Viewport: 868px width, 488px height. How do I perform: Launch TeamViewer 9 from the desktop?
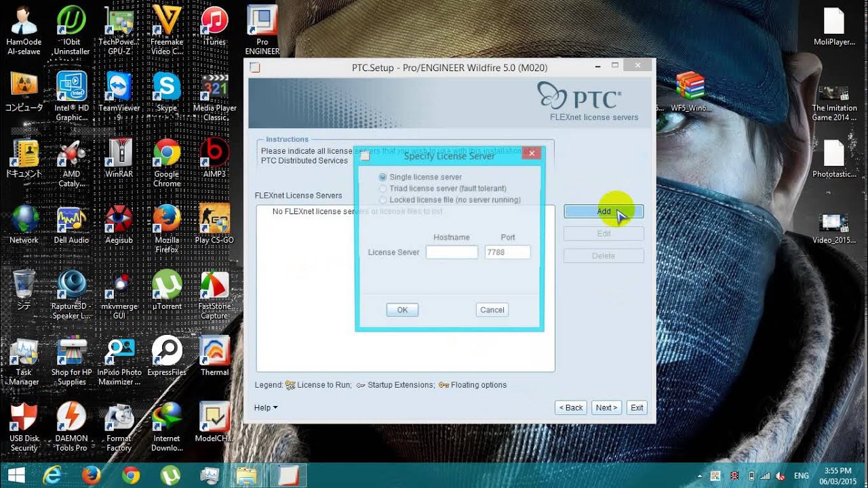pos(119,96)
